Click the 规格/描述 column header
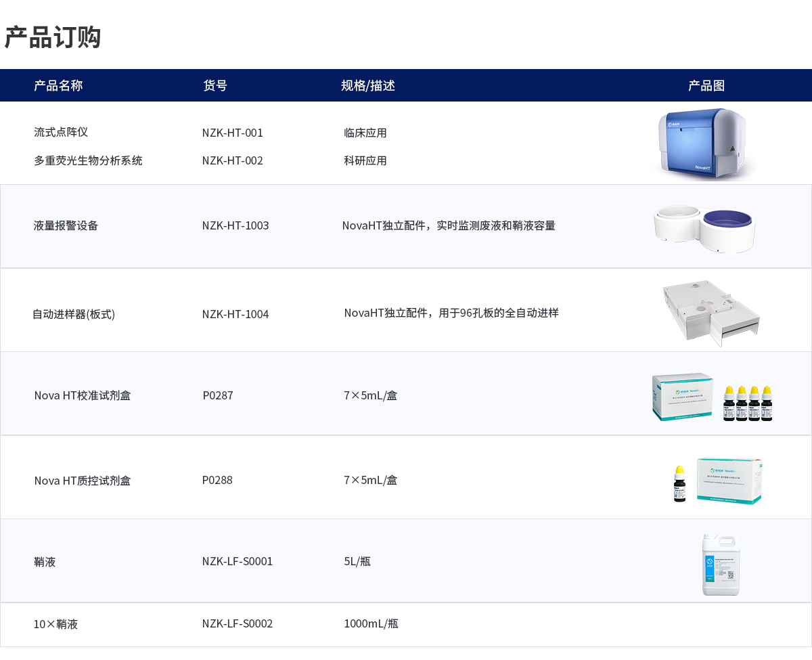812x660 pixels. pyautogui.click(x=368, y=85)
